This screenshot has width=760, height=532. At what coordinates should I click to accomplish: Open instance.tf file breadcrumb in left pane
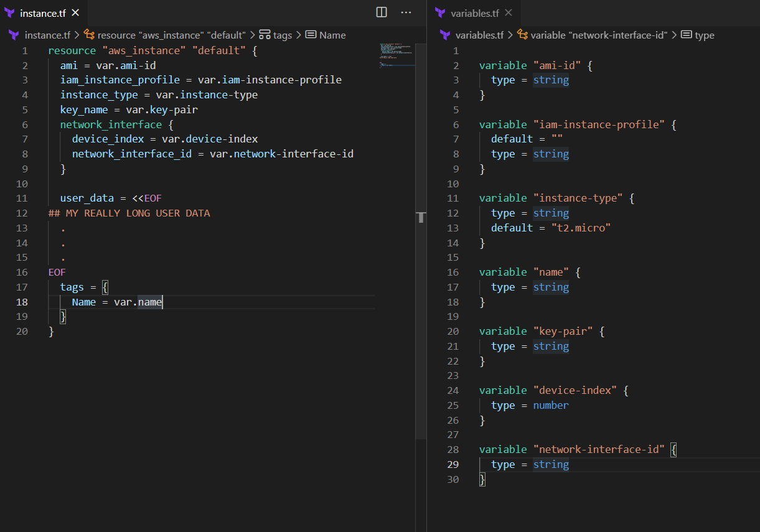coord(47,35)
